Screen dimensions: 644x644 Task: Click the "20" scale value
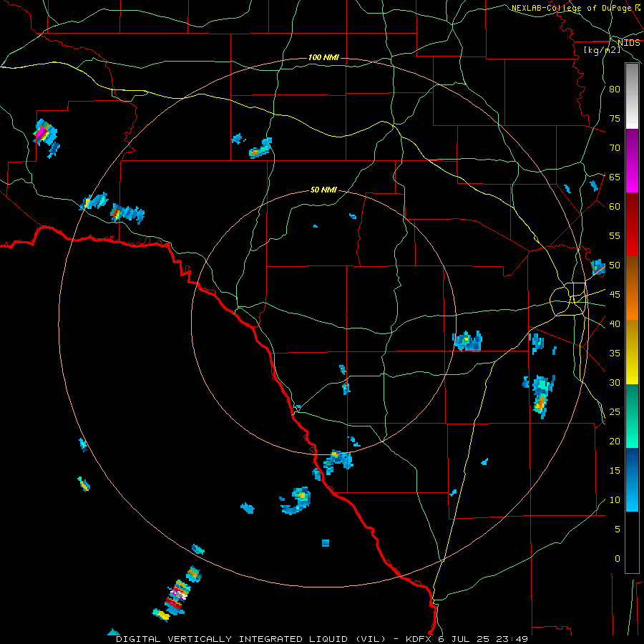tap(615, 441)
